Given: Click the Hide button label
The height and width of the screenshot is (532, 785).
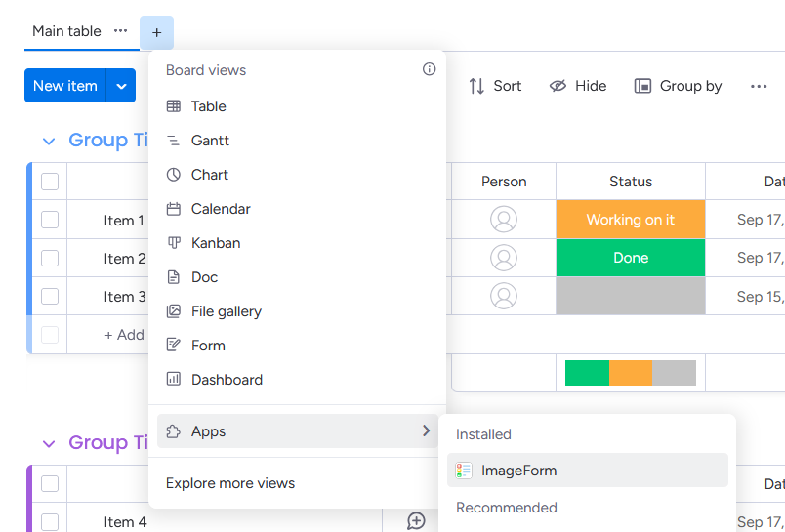Looking at the screenshot, I should point(591,86).
